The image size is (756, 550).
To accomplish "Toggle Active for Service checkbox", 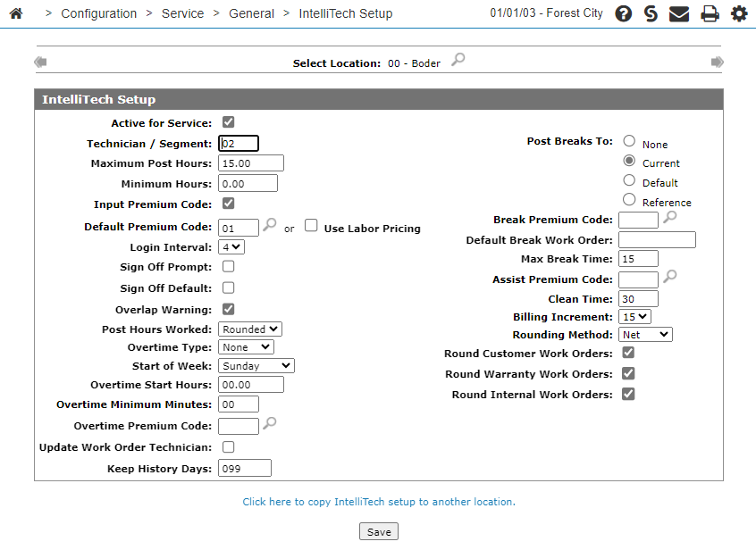I will (x=229, y=122).
